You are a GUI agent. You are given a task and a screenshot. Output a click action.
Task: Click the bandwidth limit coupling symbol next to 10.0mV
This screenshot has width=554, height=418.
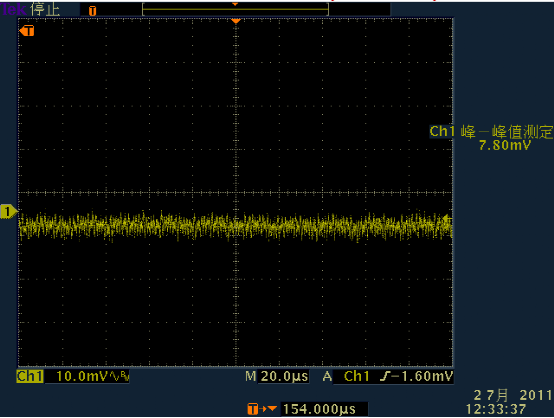pyautogui.click(x=119, y=377)
